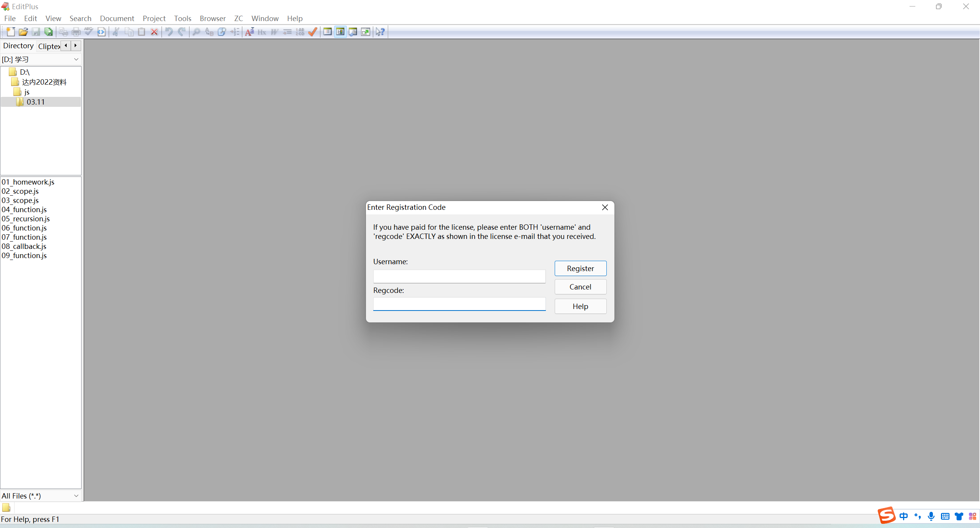Toggle Chinese/English input mode indicator
This screenshot has height=528, width=980.
pos(904,516)
